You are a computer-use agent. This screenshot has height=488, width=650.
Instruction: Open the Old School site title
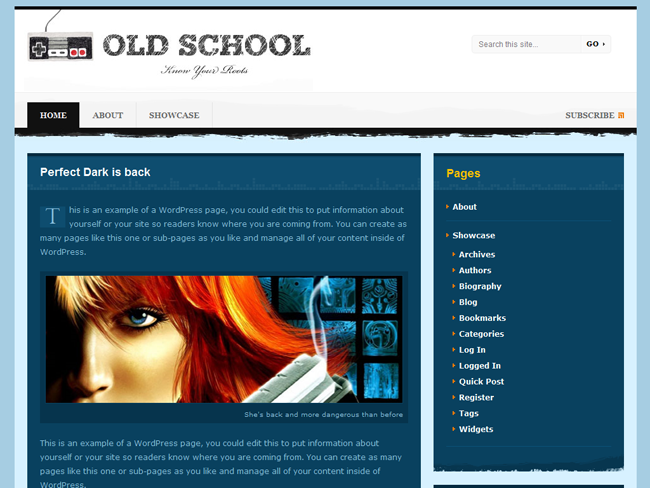pyautogui.click(x=206, y=45)
